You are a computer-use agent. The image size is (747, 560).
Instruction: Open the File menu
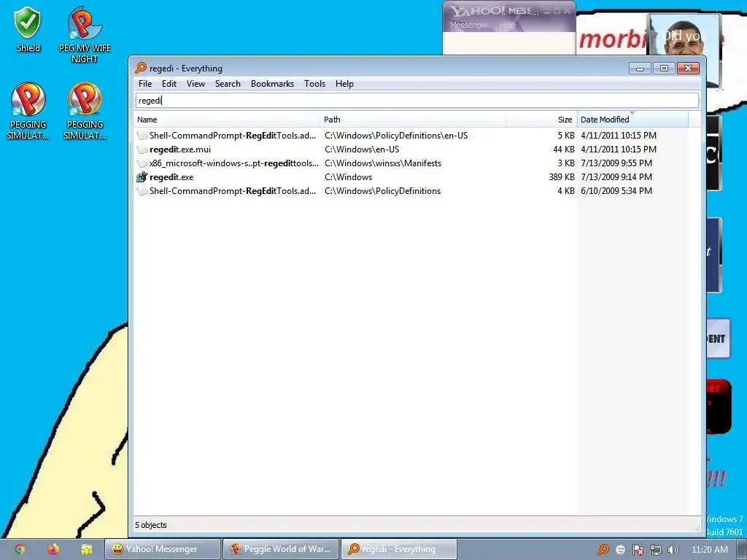pos(145,84)
